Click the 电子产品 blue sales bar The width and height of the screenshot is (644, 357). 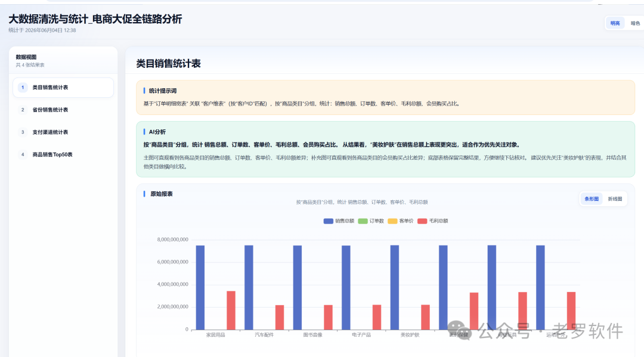[346, 288]
